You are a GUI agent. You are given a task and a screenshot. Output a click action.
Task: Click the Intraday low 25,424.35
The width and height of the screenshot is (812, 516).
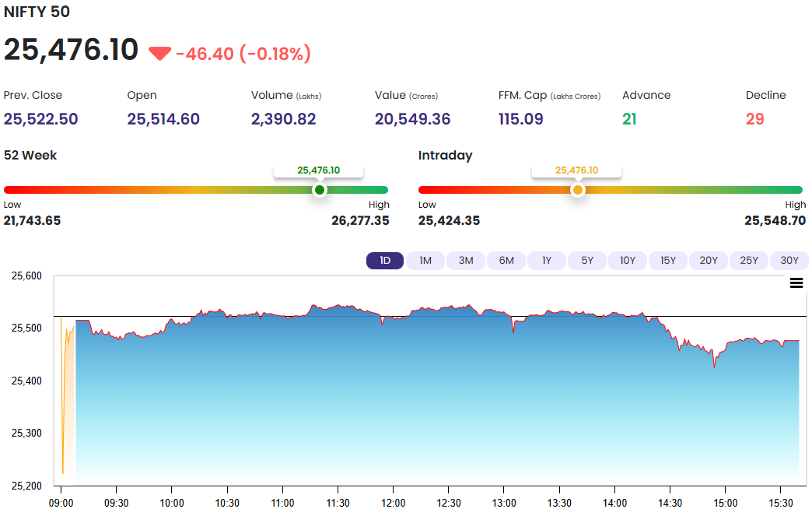449,221
